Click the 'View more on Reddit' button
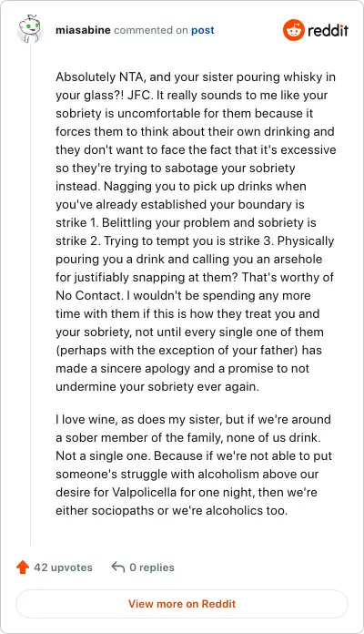 (182, 604)
